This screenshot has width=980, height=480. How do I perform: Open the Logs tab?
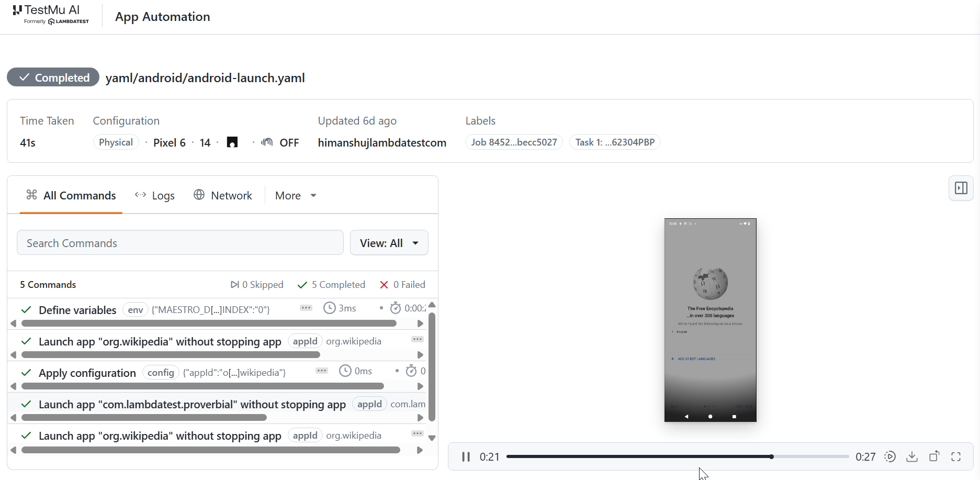155,195
